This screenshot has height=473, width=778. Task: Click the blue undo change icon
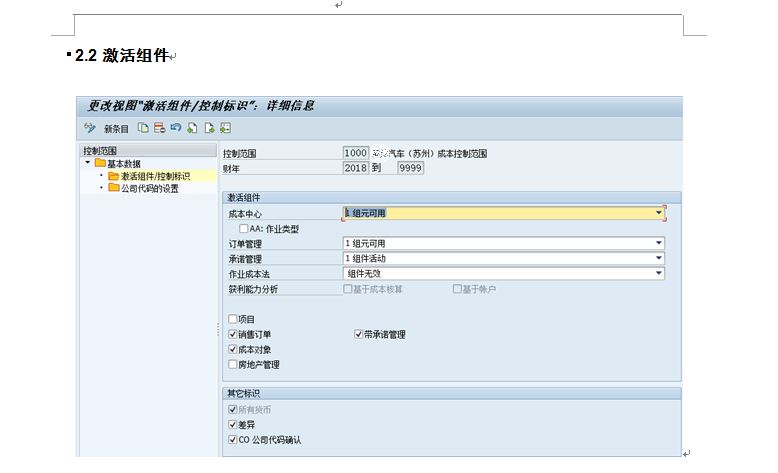pos(176,128)
